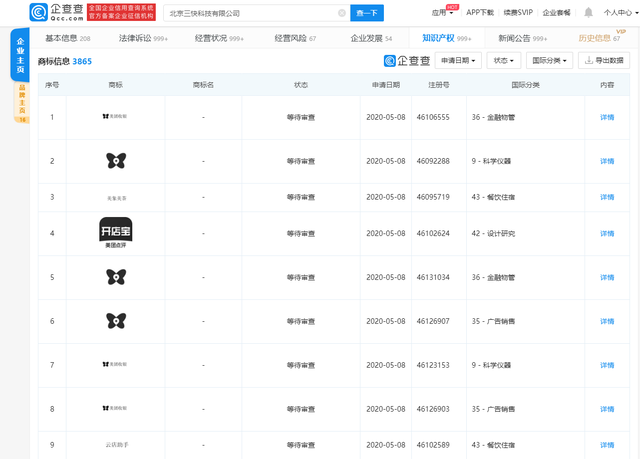This screenshot has width=640, height=459.
Task: Open the 续费SVIP link
Action: pyautogui.click(x=518, y=13)
